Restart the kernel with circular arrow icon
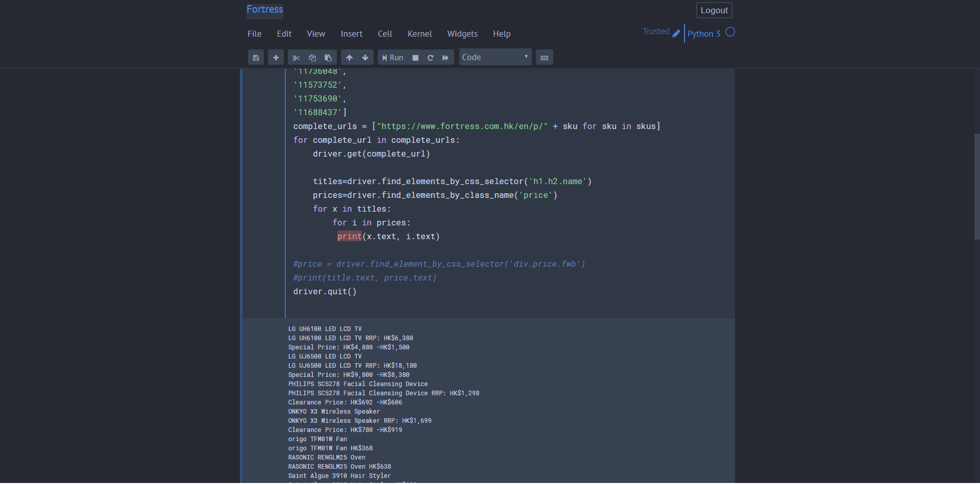 tap(430, 58)
